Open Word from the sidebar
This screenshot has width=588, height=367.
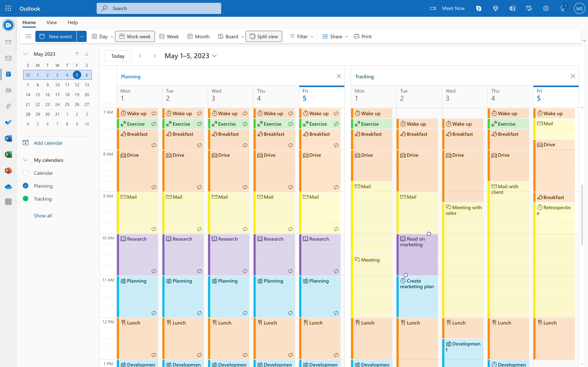(9, 138)
